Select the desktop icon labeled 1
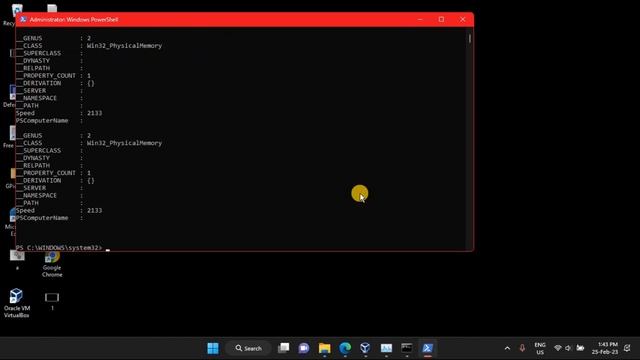The image size is (640, 360). (x=52, y=301)
